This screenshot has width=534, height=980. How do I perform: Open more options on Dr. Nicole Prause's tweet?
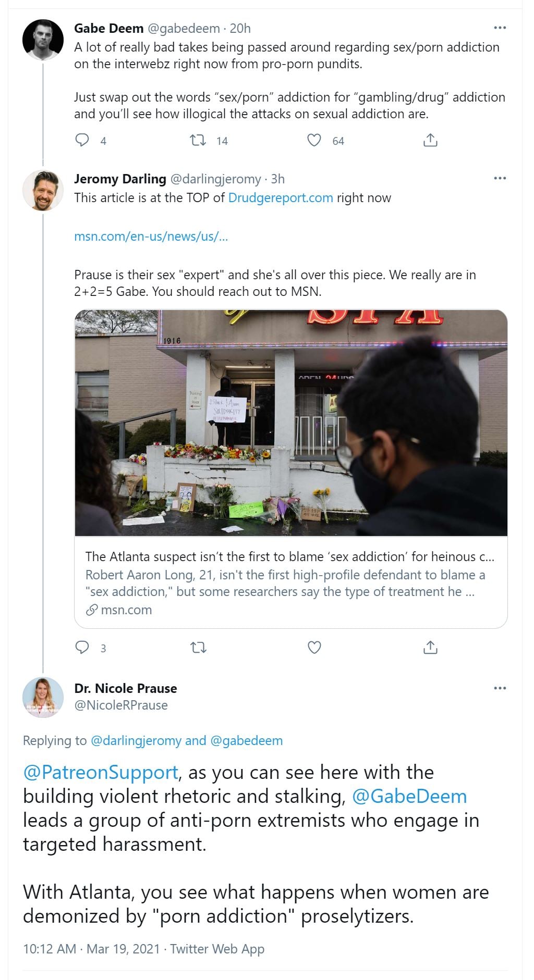tap(500, 688)
